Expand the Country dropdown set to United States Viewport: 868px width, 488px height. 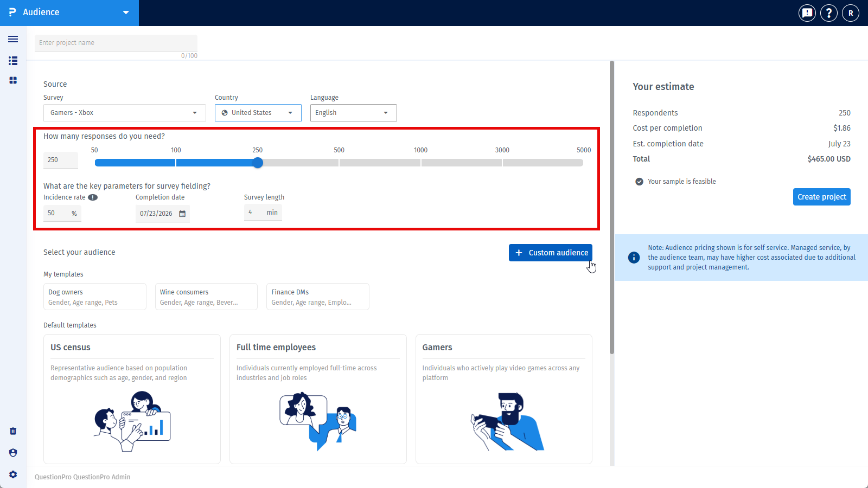click(x=258, y=113)
